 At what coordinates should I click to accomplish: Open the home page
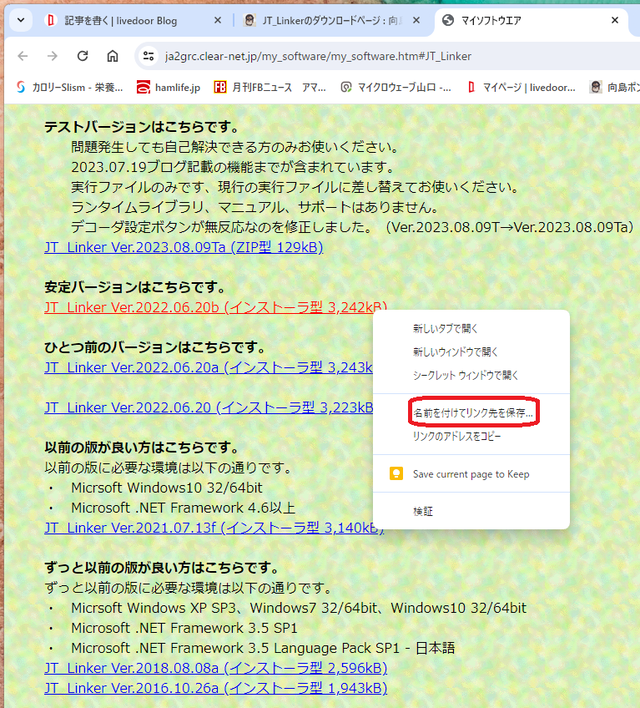pos(112,56)
